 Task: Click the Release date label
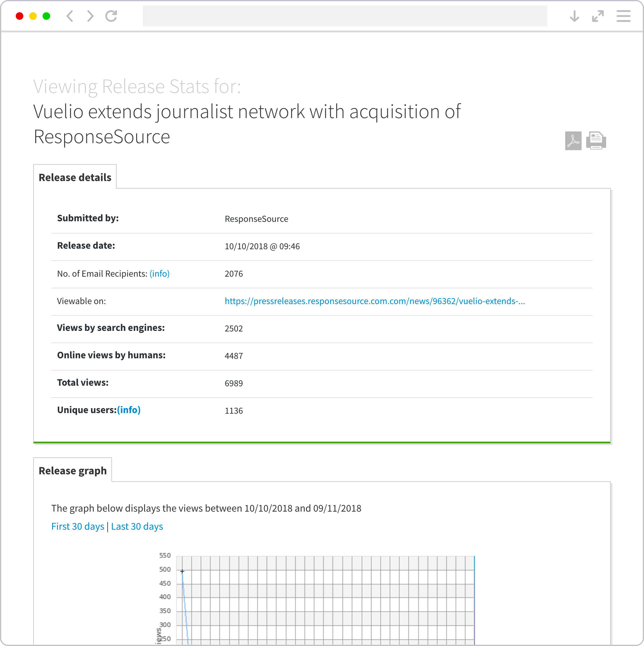(x=86, y=245)
